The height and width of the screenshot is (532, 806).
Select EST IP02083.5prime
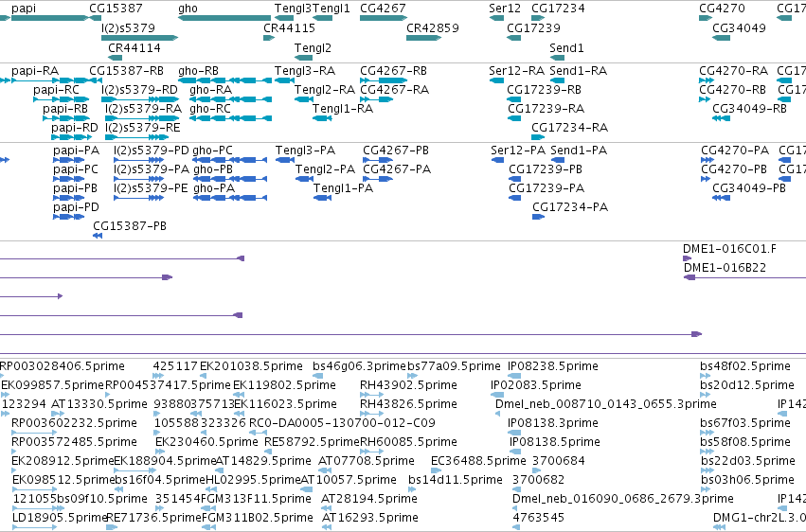point(536,384)
